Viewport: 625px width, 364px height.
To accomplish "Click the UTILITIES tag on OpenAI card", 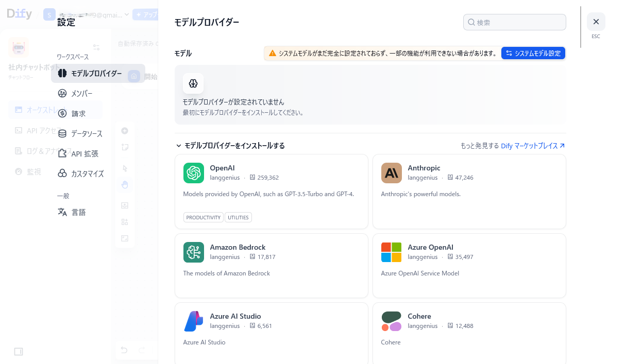I will click(x=238, y=217).
